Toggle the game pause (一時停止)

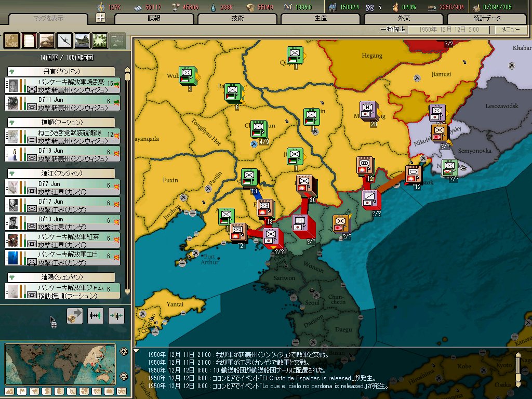pyautogui.click(x=393, y=30)
